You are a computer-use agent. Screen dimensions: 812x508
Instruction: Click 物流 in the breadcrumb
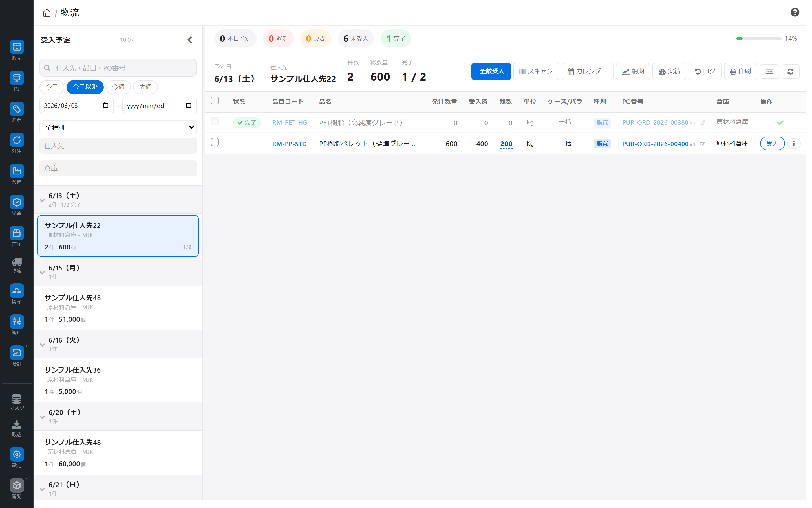[x=70, y=13]
